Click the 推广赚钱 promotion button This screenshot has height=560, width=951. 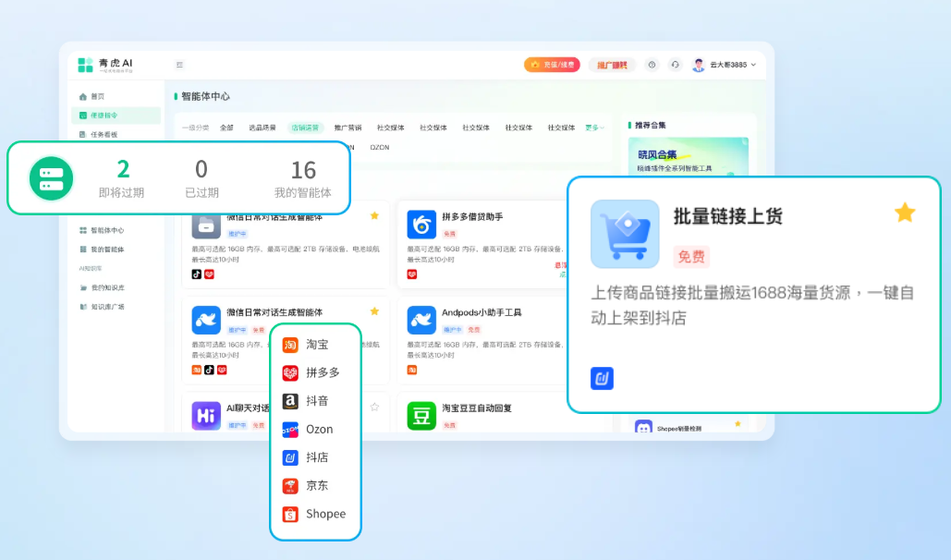coord(611,65)
